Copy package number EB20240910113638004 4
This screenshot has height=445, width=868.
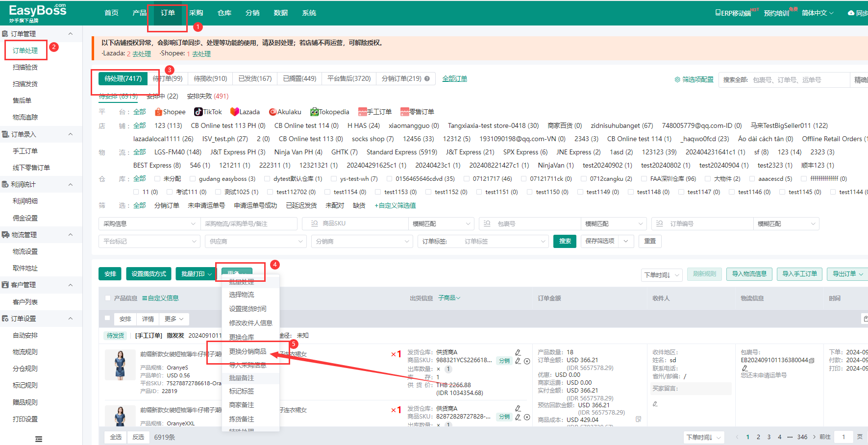click(x=812, y=360)
